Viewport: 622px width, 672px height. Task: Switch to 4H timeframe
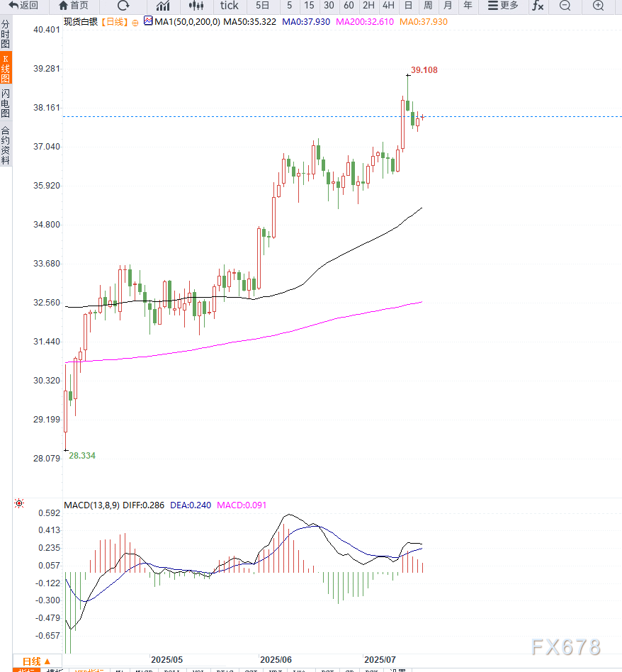pos(388,6)
